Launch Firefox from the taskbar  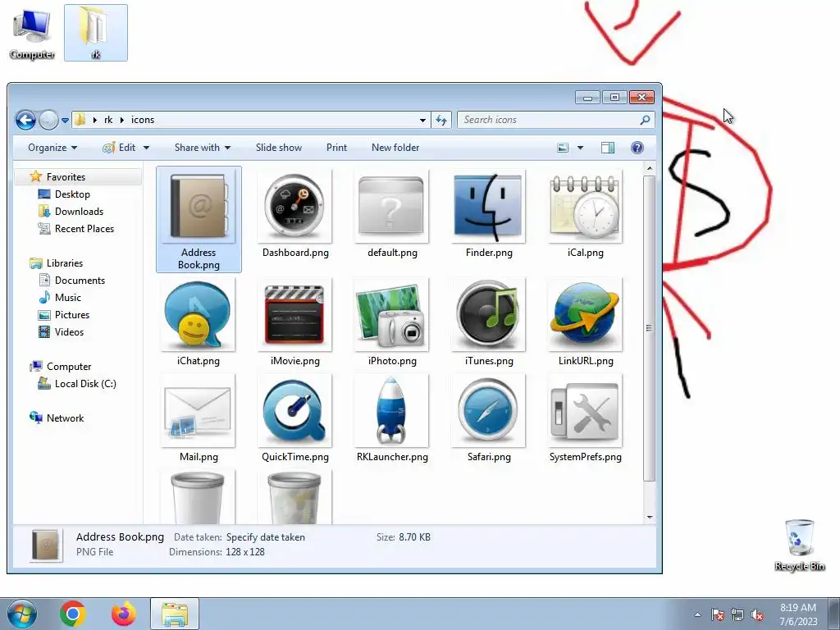pyautogui.click(x=123, y=614)
